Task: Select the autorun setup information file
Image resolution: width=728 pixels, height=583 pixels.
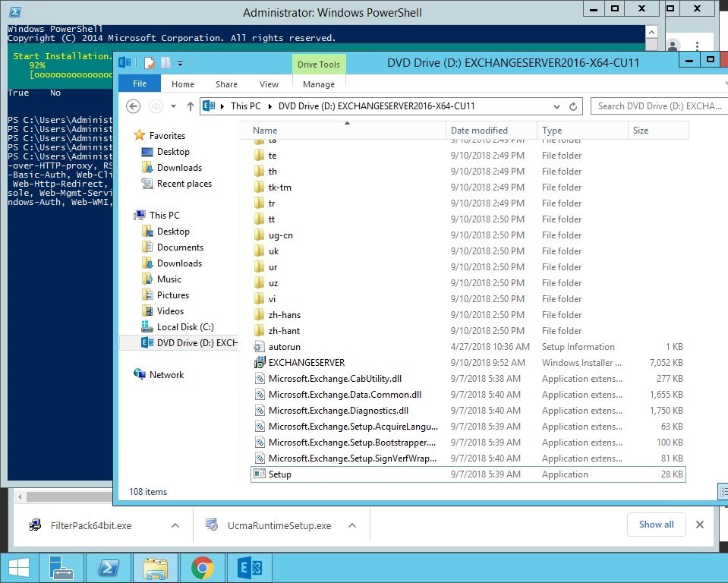Action: [x=468, y=347]
